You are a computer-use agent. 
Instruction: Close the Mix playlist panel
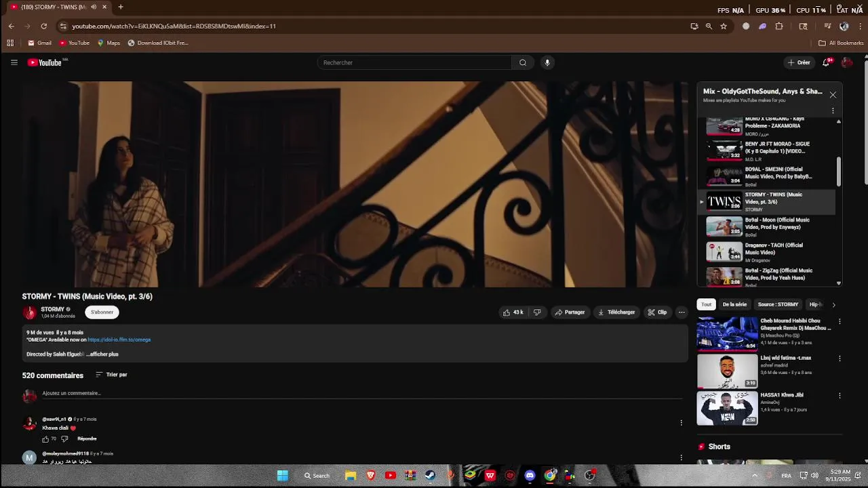tap(833, 95)
